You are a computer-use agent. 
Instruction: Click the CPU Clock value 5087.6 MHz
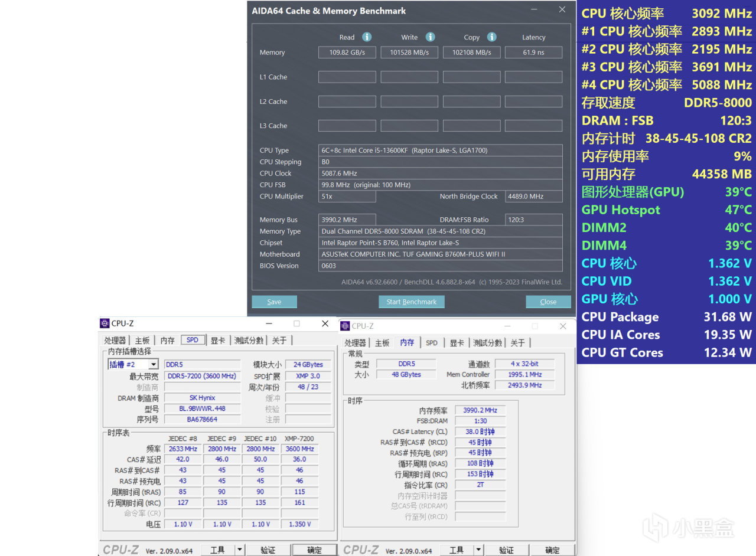(x=441, y=174)
